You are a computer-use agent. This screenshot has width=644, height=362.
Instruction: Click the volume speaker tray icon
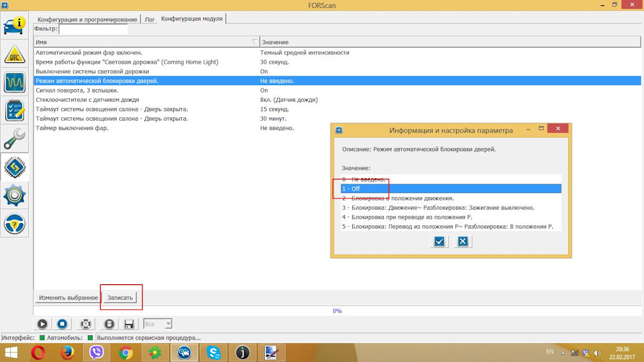coord(598,353)
